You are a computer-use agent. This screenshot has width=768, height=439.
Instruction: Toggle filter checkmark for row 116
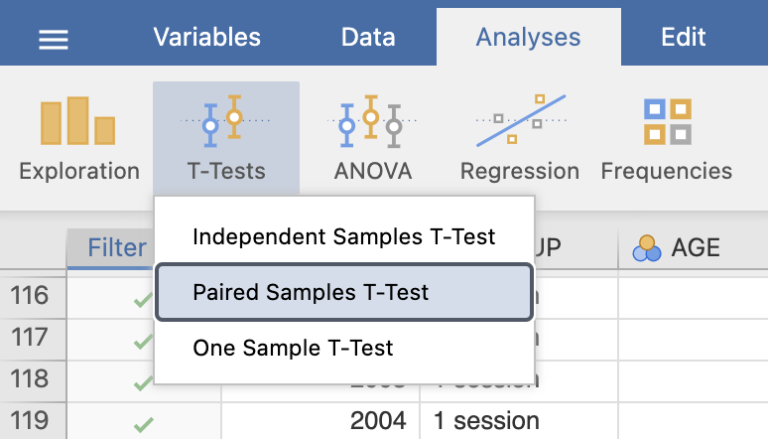tap(144, 298)
